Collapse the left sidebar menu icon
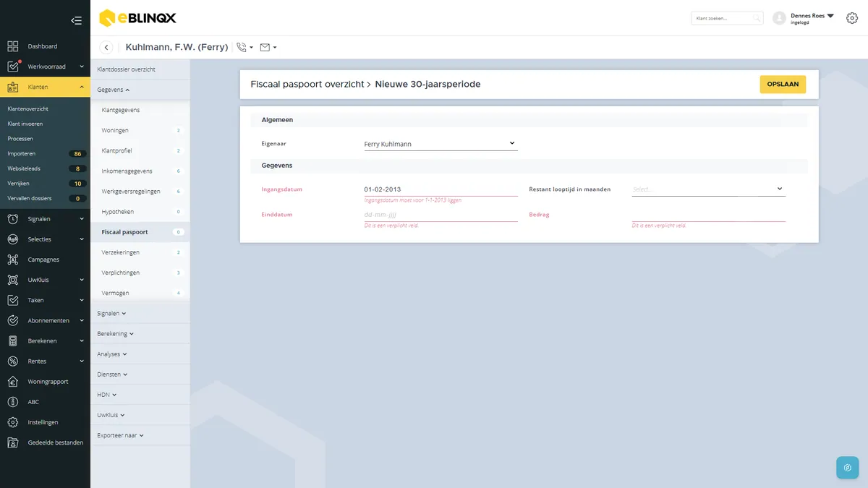 [x=76, y=20]
